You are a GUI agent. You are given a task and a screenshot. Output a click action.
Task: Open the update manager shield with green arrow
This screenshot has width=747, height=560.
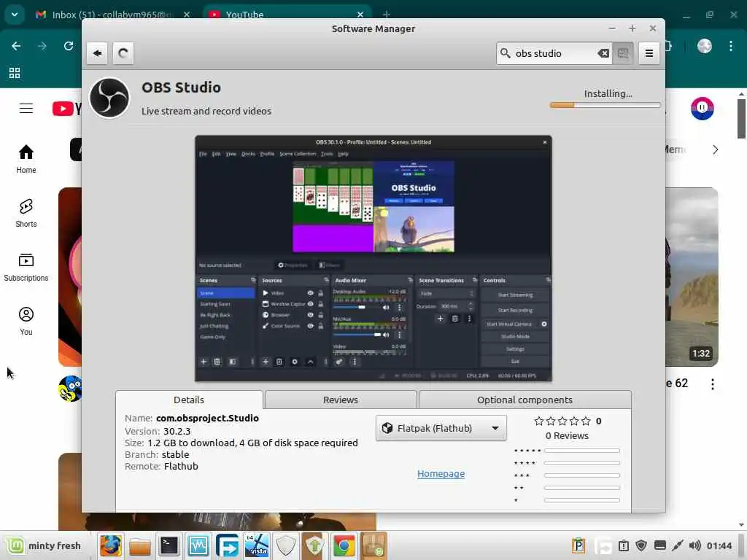(x=314, y=545)
